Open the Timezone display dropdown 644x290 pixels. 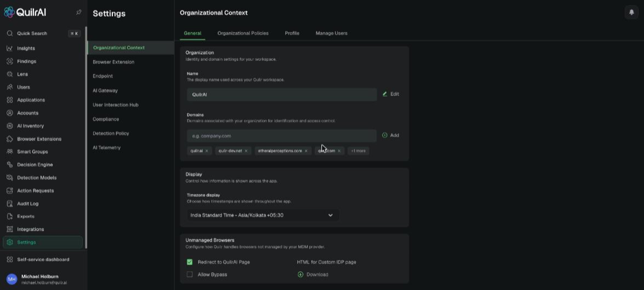pos(263,215)
